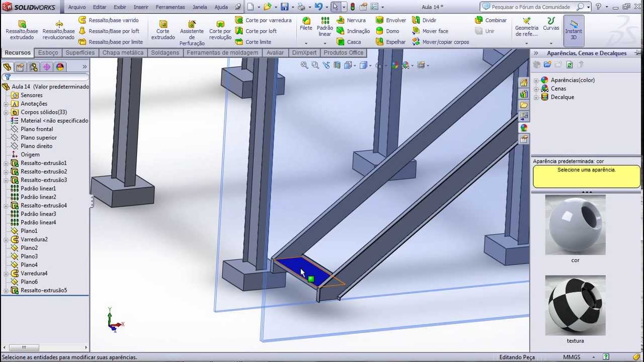The height and width of the screenshot is (362, 644).
Task: Expand the Varredura2 feature
Action: [x=6, y=240]
